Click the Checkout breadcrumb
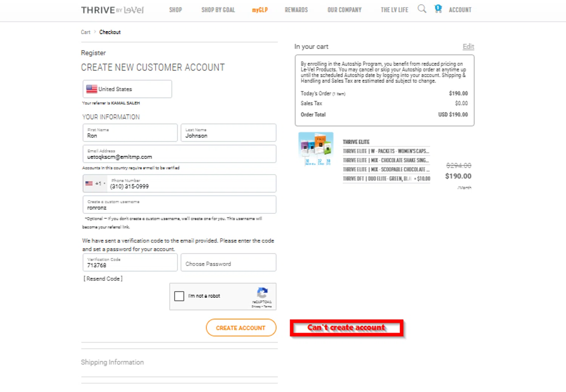Viewport: 566px width, 392px height. pos(110,32)
